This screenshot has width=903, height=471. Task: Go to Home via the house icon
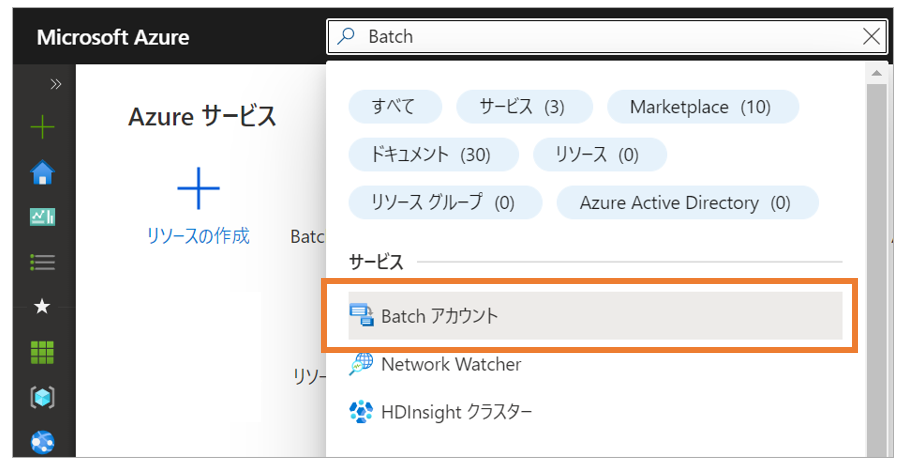42,172
